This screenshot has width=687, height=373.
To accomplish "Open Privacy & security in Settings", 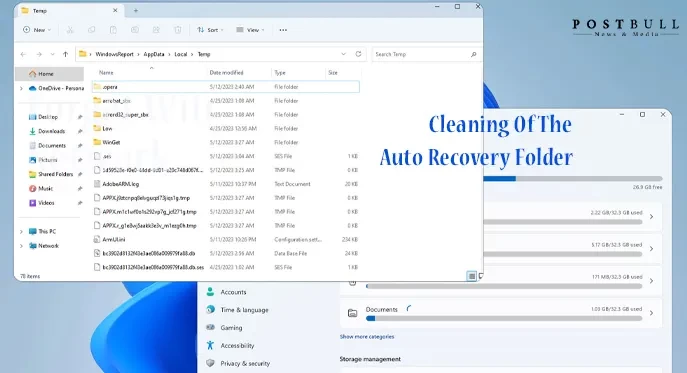I will pos(245,363).
